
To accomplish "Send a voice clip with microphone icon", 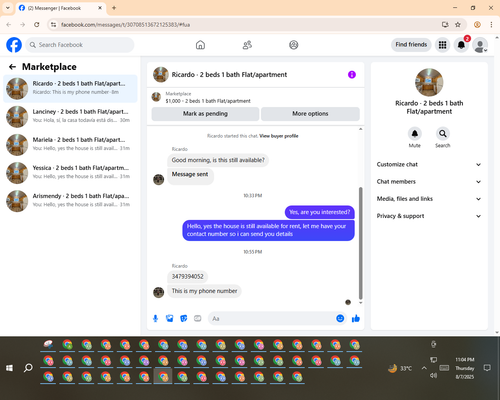I will pos(155,319).
